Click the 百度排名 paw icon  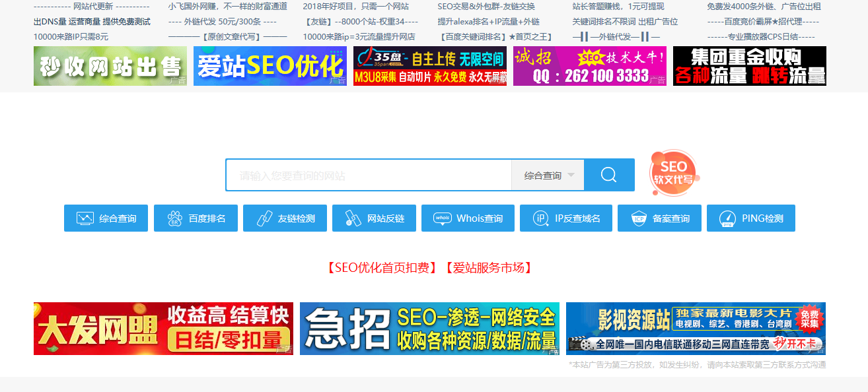coord(174,218)
